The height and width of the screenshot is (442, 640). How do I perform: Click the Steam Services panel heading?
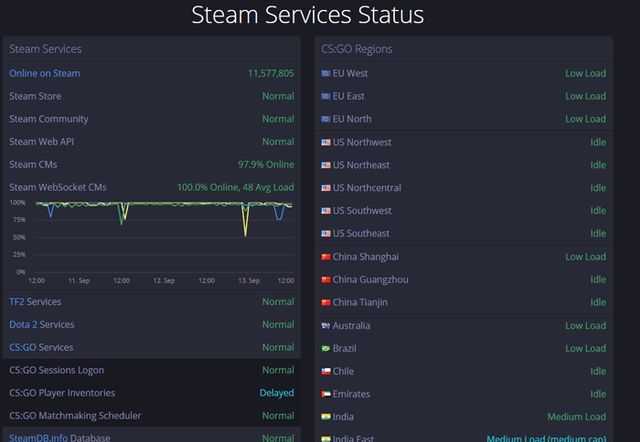coord(45,49)
